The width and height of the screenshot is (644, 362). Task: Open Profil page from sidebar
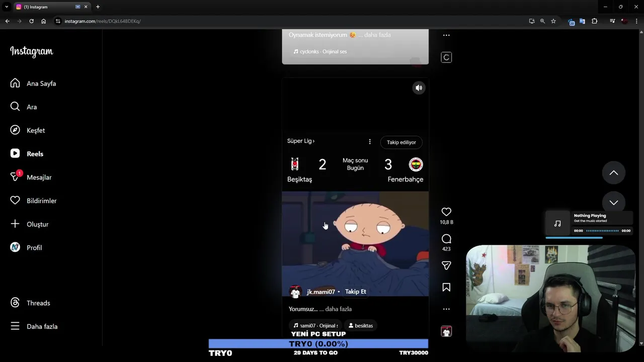27,247
